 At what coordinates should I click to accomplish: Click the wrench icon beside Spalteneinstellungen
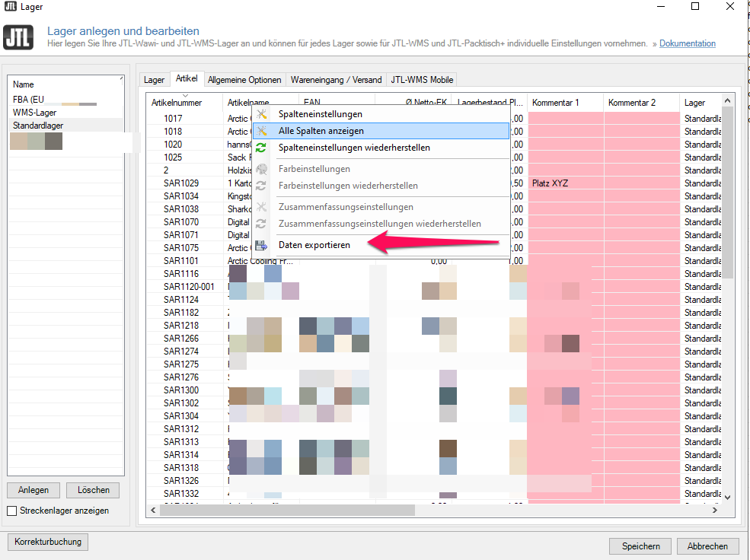pyautogui.click(x=262, y=114)
